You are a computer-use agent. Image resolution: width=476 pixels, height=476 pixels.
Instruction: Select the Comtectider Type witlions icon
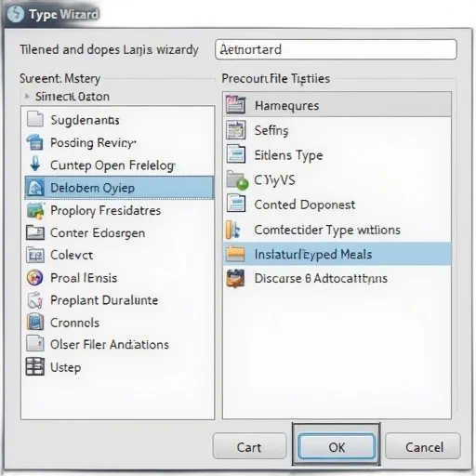(x=233, y=230)
